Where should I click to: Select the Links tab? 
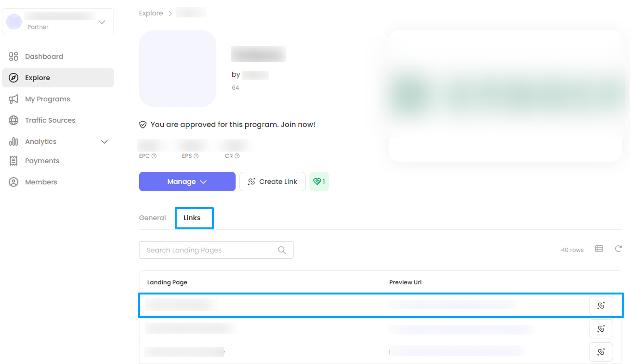192,218
